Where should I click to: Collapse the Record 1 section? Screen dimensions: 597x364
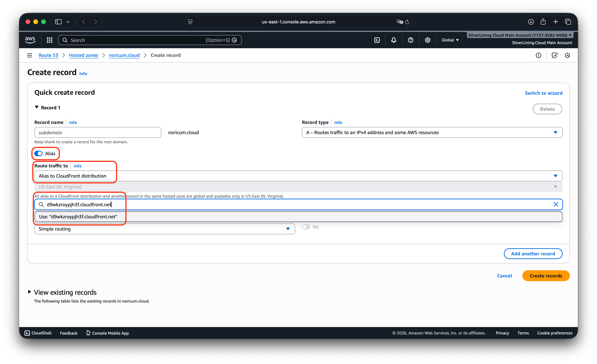(x=37, y=107)
